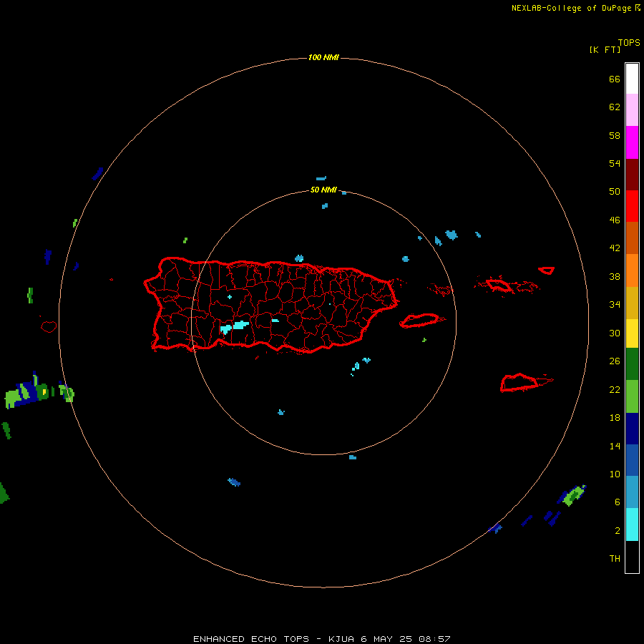The image size is (644, 644).
Task: Click the '6 MAY 25' date in the footer
Action: (x=387, y=639)
